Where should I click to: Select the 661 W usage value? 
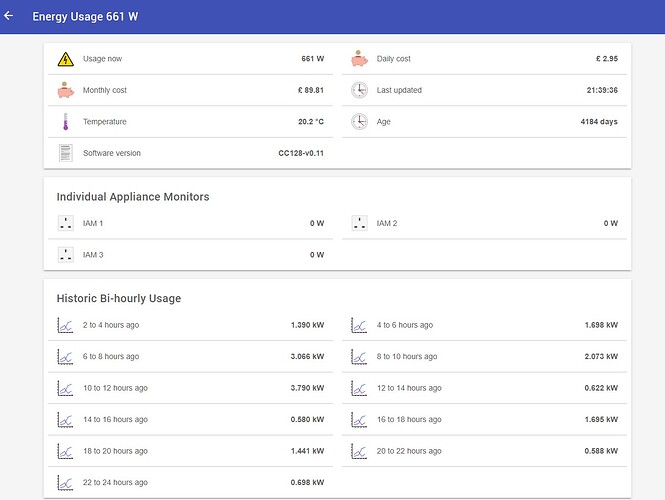pos(313,59)
